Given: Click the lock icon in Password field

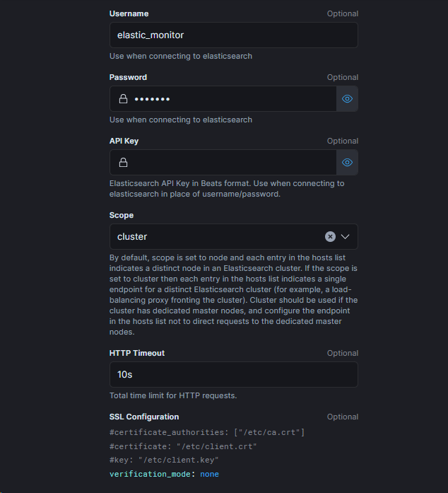Looking at the screenshot, I should 123,99.
